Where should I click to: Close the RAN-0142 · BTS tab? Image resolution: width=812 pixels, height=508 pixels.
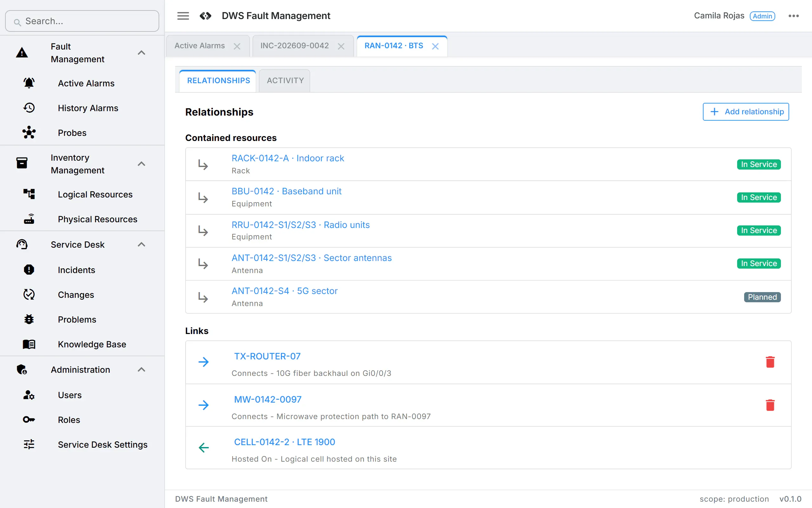pos(435,46)
